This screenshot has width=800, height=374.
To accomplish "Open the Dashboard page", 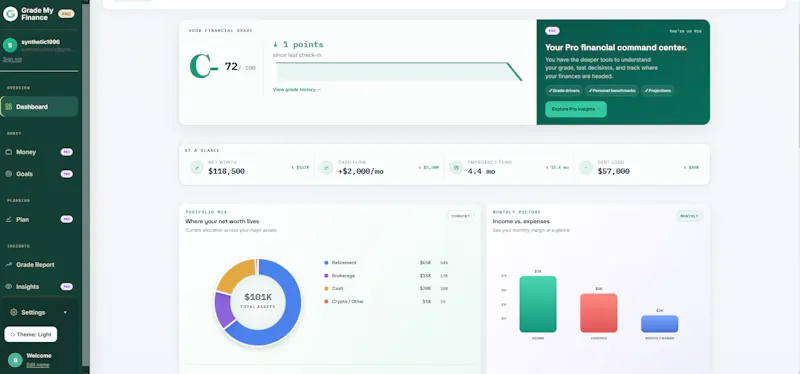I will coord(39,107).
